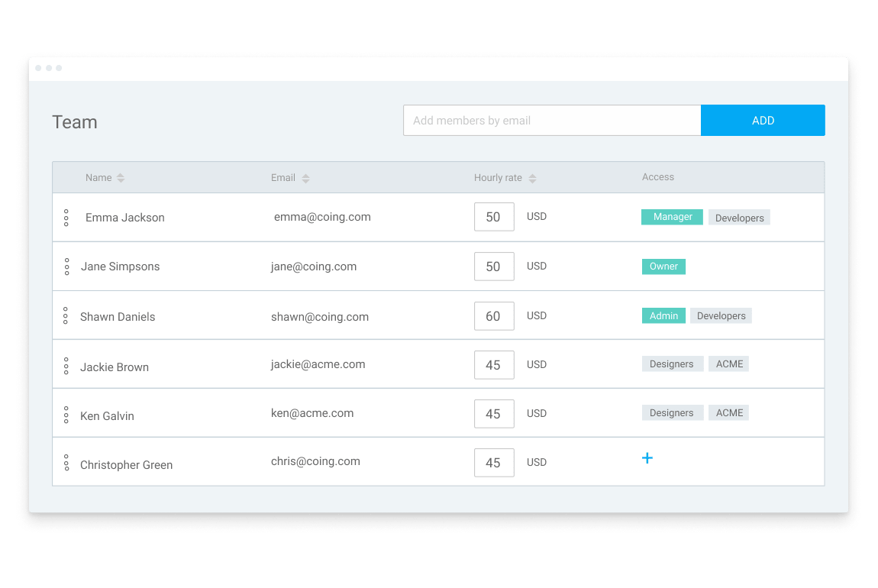Click the Developers tag on Emma Jackson's row
Screen dimensions: 878x588
coord(738,218)
